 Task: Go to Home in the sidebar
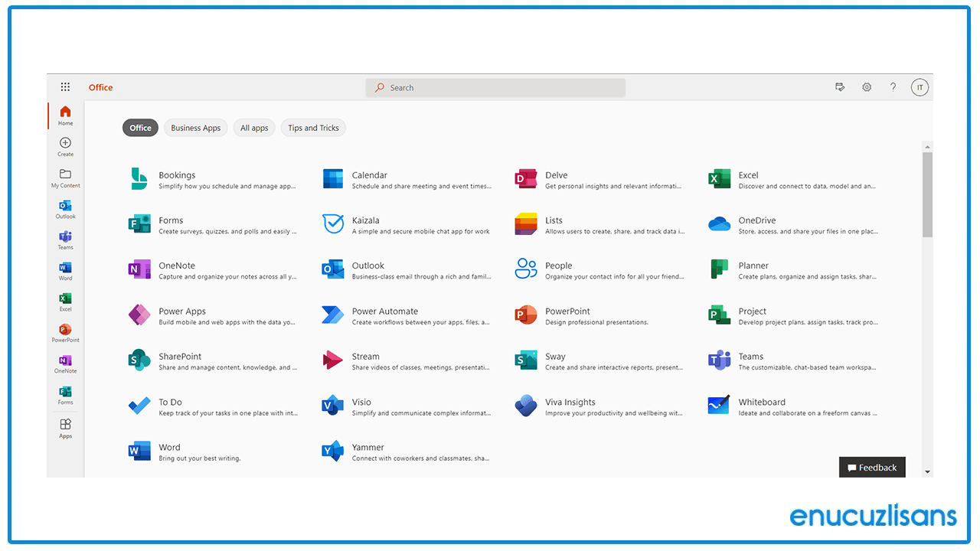coord(66,116)
